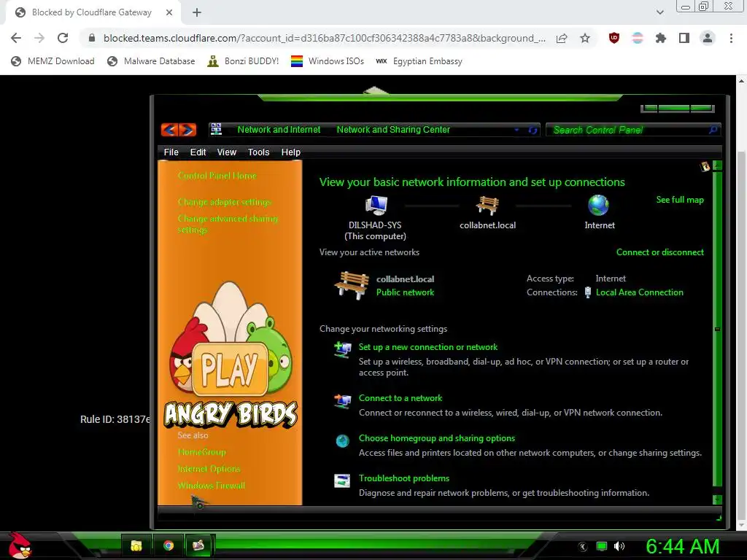Screen dimensions: 747x560
Task: Bookmark this page with the star icon
Action: pos(585,38)
